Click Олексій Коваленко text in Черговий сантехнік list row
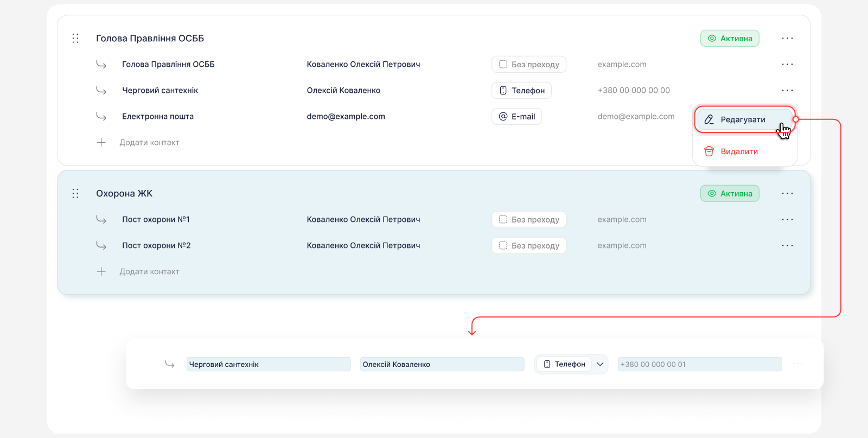This screenshot has width=868, height=438. 343,90
